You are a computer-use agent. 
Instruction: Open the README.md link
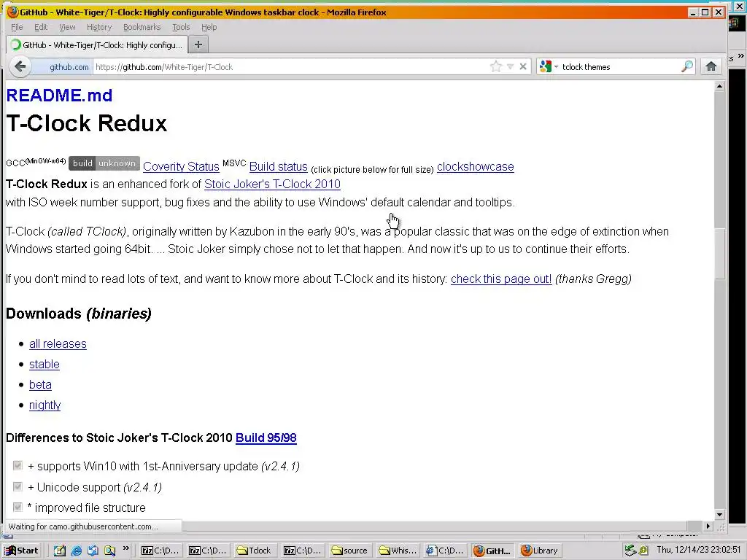pyautogui.click(x=59, y=96)
